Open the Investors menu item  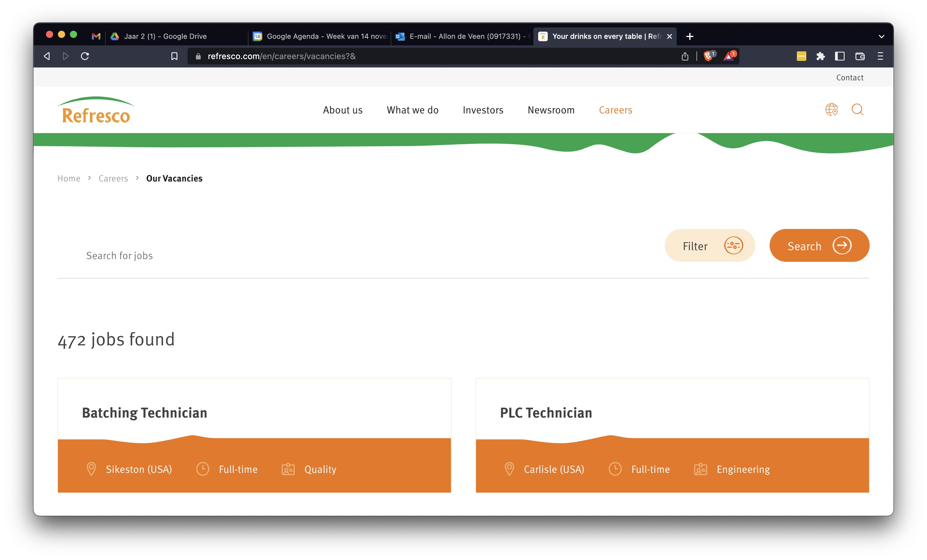(x=483, y=110)
